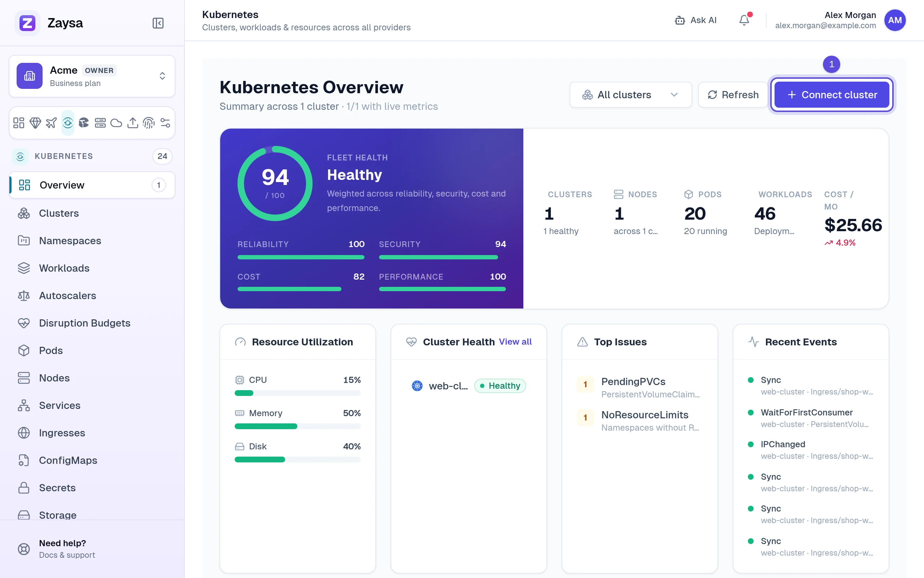Viewport: 924px width, 578px height.
Task: Click the Resource Utilization gauge icon
Action: [240, 342]
